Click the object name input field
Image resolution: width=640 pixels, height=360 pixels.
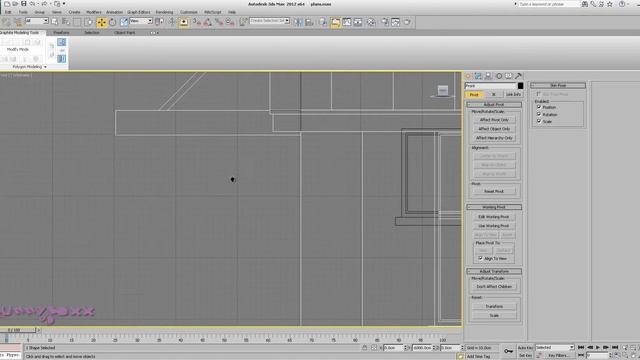click(x=491, y=86)
